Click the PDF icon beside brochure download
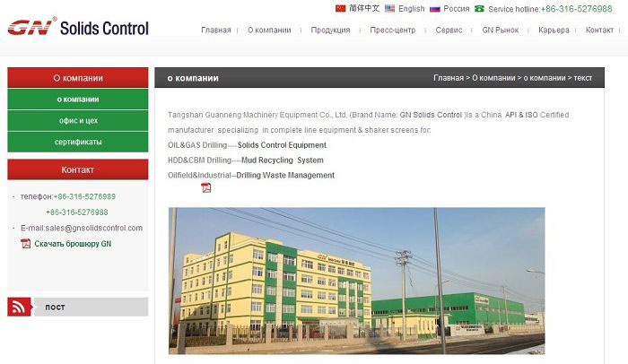This screenshot has width=628, height=364. (x=25, y=244)
